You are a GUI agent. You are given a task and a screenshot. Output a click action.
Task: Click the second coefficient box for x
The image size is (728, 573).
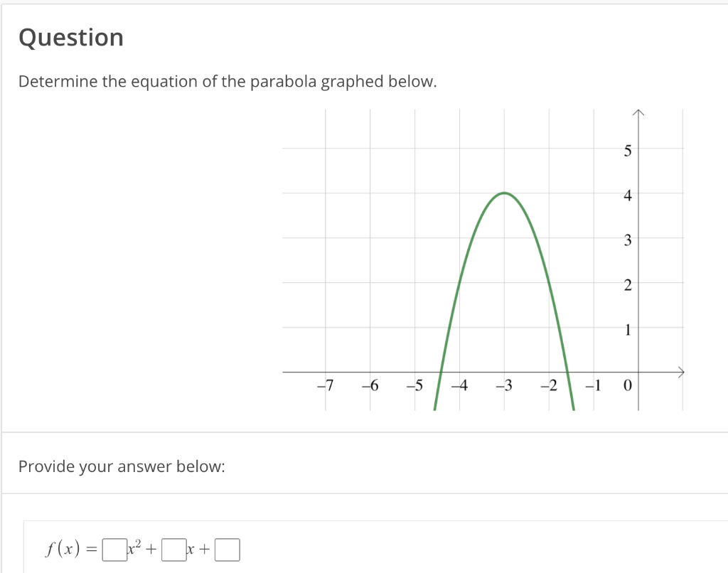pos(173,549)
